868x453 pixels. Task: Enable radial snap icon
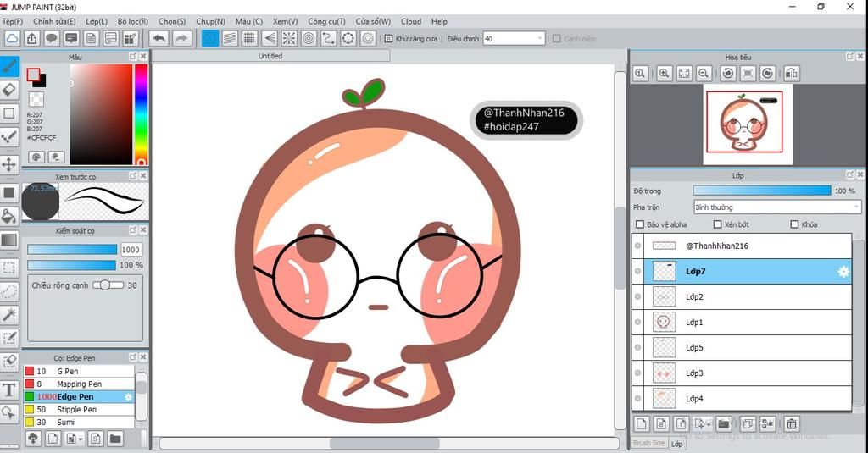pos(289,39)
